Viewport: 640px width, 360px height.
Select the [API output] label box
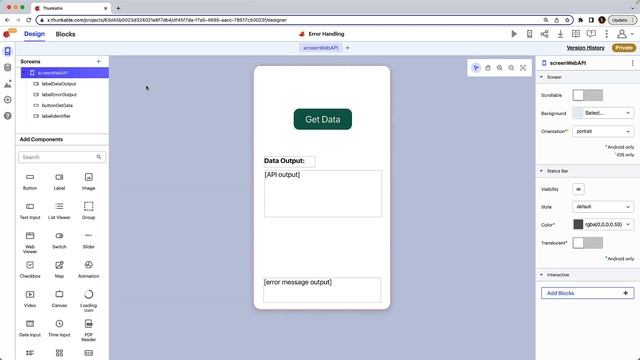point(323,194)
